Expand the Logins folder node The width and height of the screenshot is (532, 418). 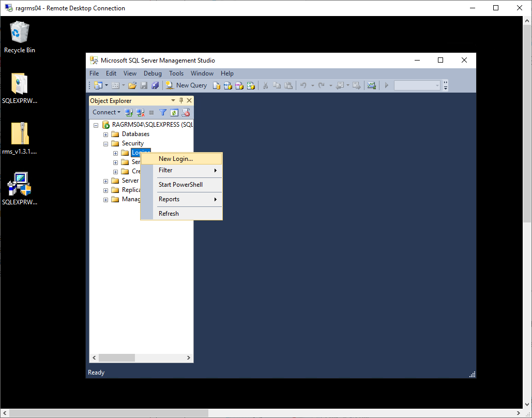click(116, 153)
